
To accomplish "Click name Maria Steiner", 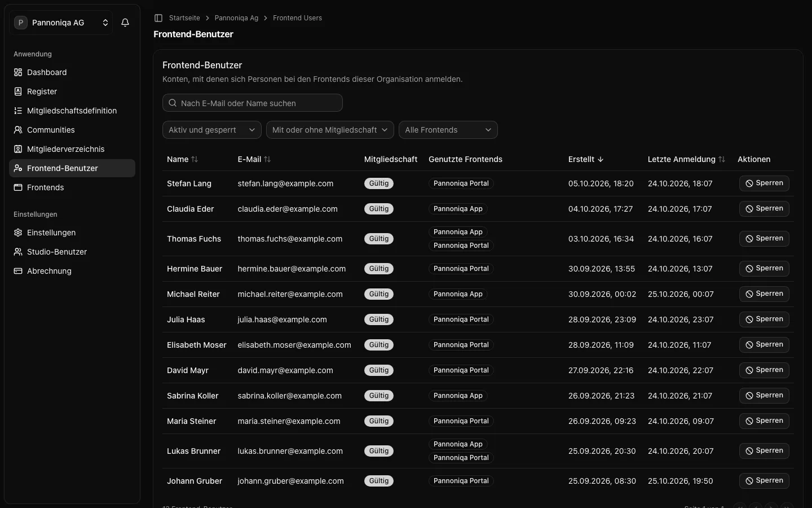I will pos(192,421).
